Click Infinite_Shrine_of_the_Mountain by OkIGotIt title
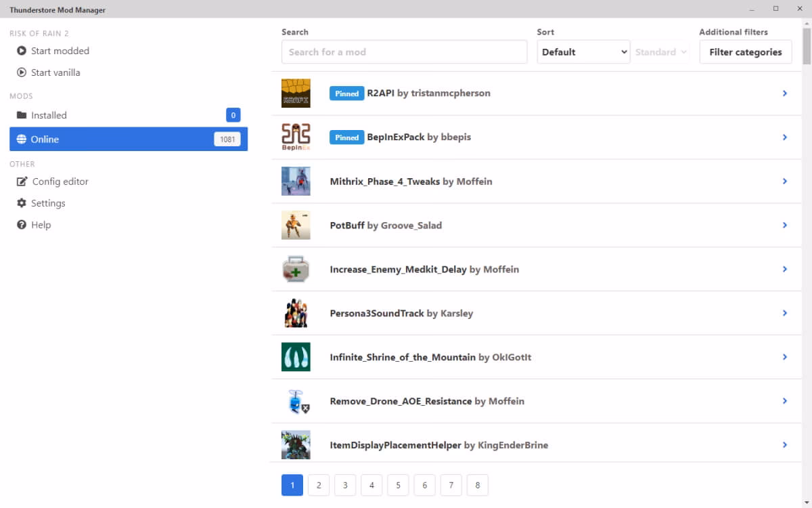Image resolution: width=812 pixels, height=508 pixels. (430, 357)
